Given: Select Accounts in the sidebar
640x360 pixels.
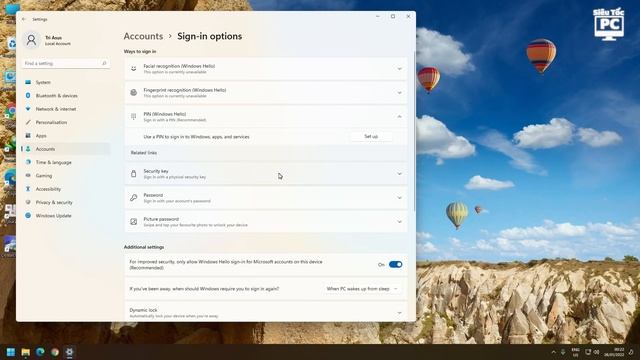Looking at the screenshot, I should coord(65,149).
